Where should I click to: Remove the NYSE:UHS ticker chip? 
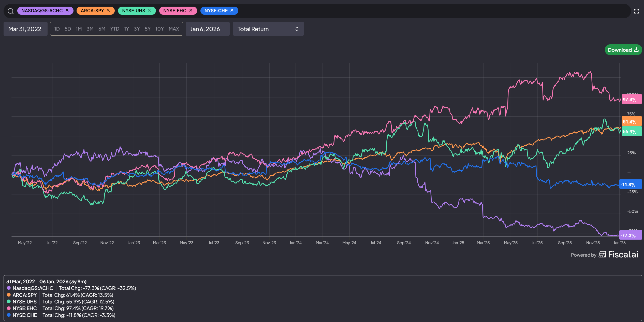pyautogui.click(x=150, y=10)
